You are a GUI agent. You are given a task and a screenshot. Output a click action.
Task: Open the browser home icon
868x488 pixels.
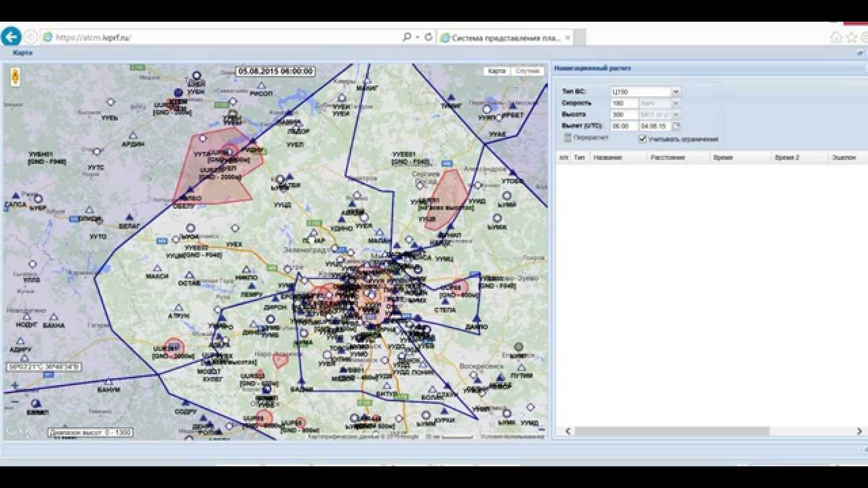[x=836, y=38]
